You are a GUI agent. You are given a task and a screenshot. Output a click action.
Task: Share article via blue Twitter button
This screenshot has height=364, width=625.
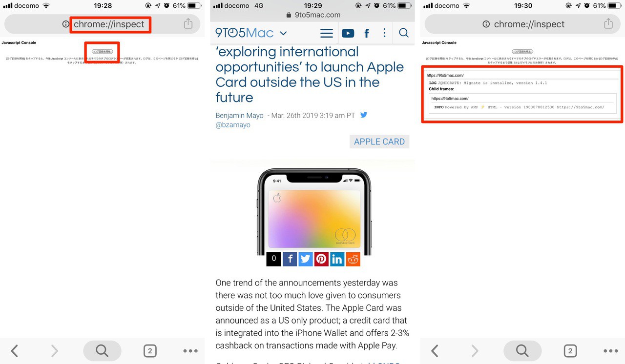tap(306, 259)
